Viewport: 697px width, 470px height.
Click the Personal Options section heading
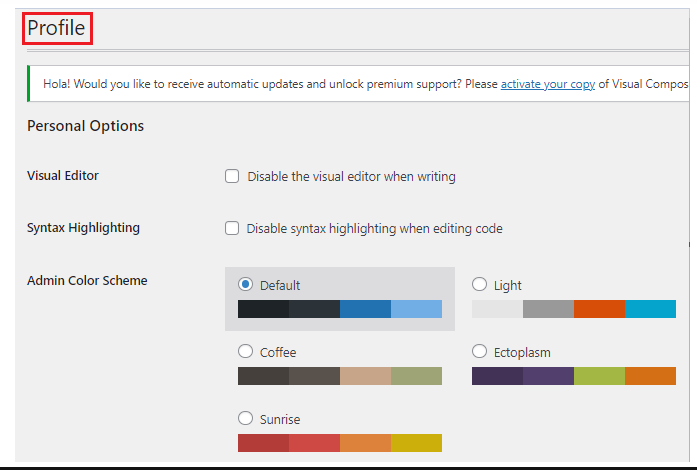coord(85,126)
